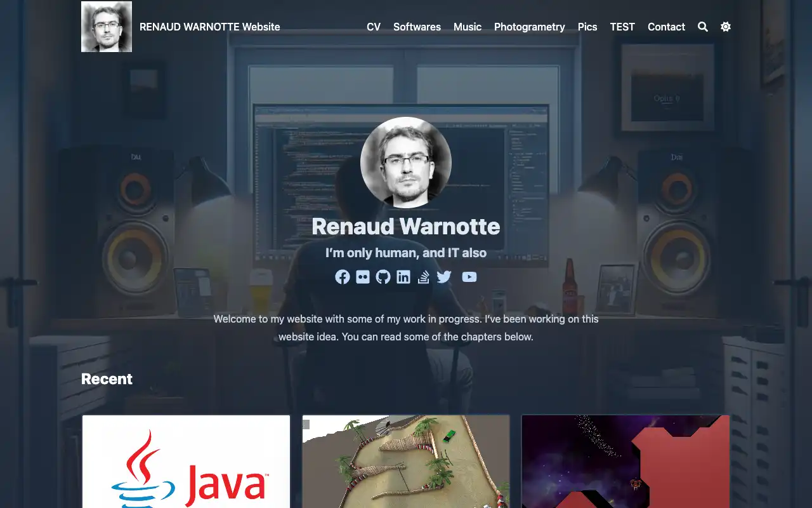
Task: Open the Music section
Action: [468, 27]
